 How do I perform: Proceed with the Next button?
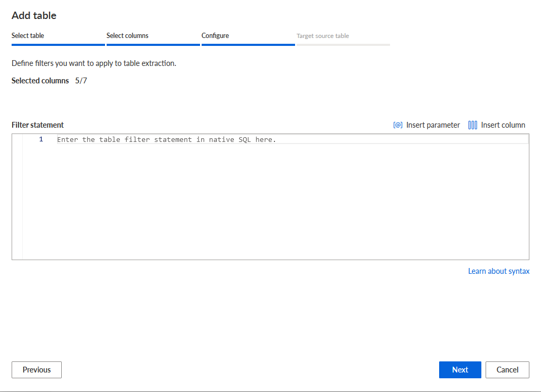pyautogui.click(x=460, y=370)
